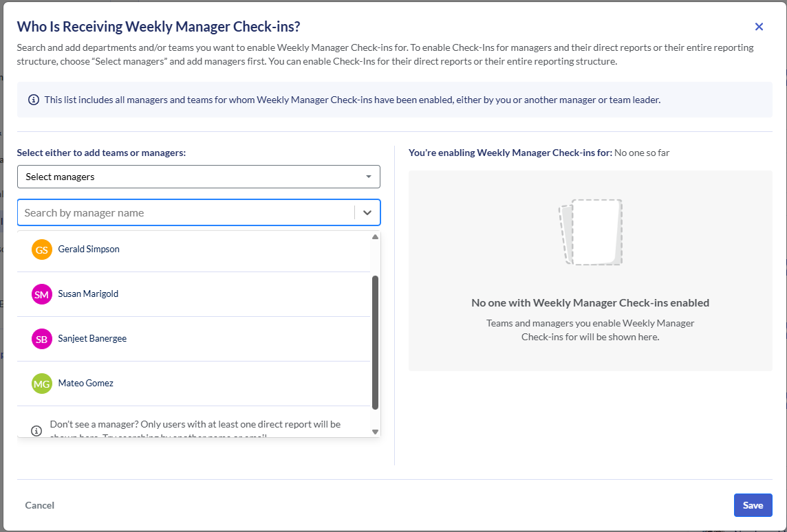The image size is (787, 532).
Task: Choose Gerald Simpson from the list
Action: tap(194, 250)
